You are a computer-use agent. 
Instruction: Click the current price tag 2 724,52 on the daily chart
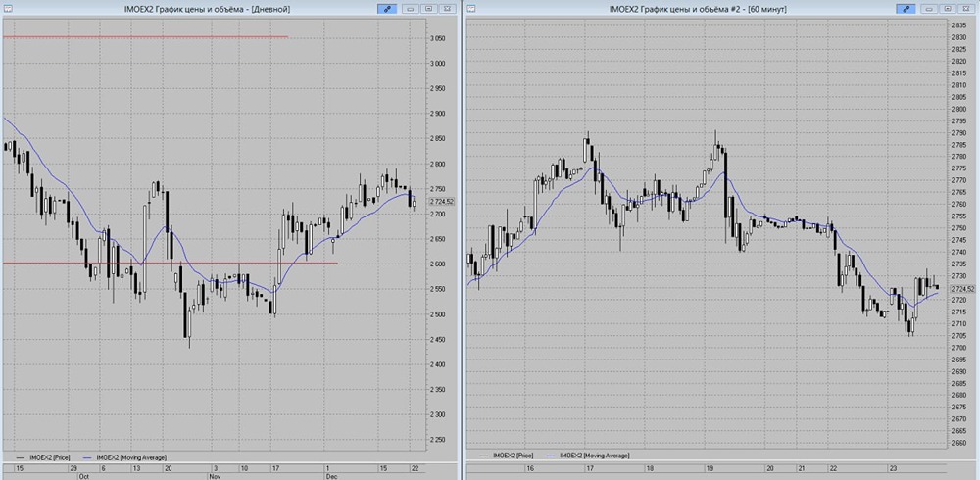pyautogui.click(x=442, y=201)
